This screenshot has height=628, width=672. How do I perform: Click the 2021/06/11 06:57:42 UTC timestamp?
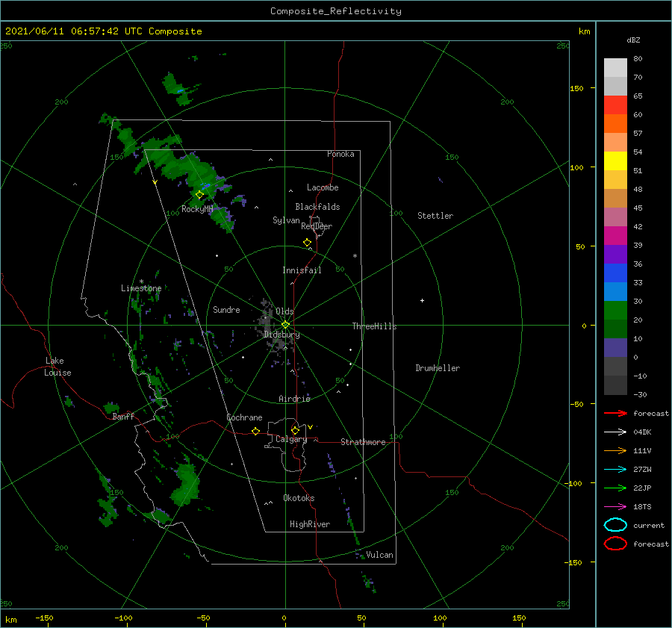pos(73,31)
